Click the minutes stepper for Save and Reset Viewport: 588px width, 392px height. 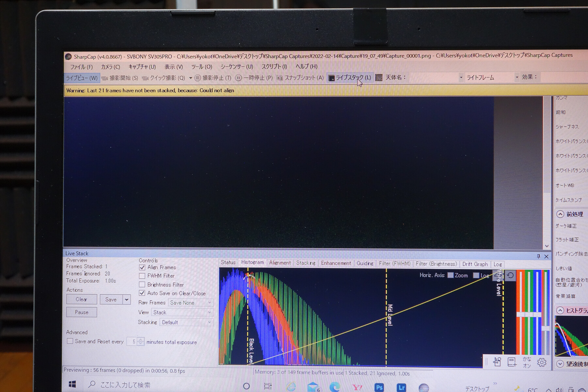tap(140, 342)
